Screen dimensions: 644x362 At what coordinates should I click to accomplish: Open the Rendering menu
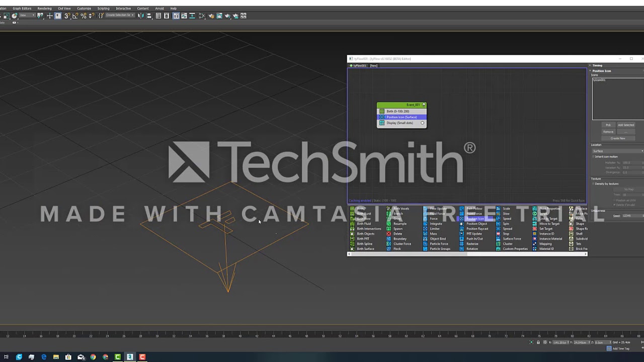44,9
